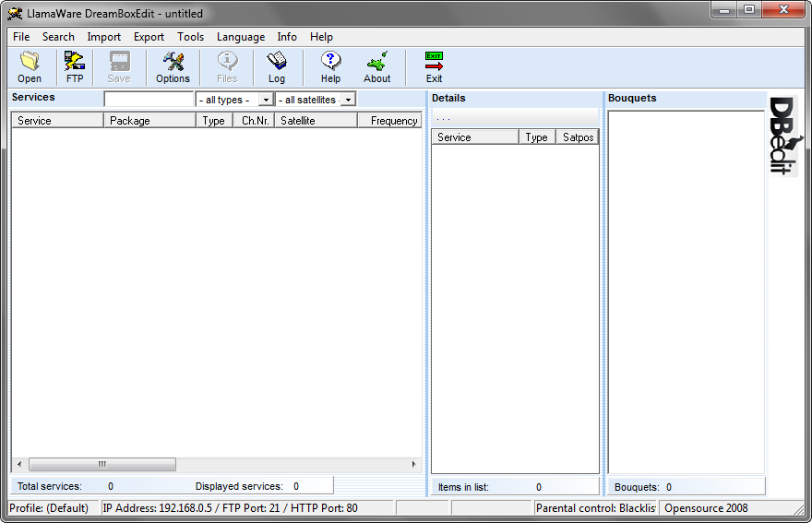Sort services by Type column header

[213, 121]
